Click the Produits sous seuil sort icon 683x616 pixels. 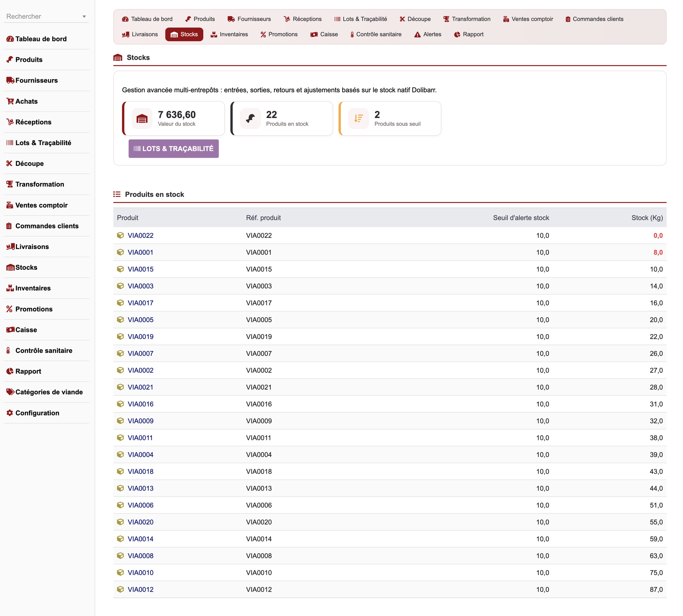358,119
